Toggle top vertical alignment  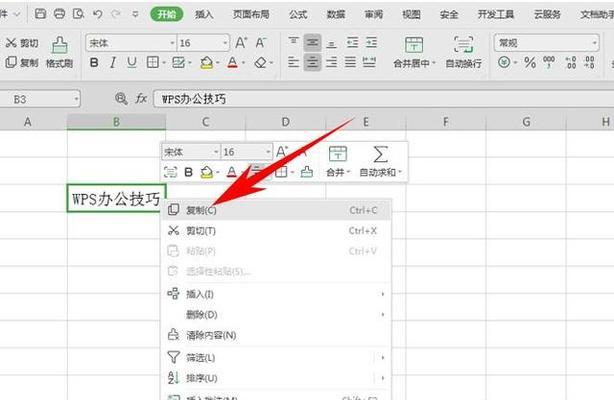(294, 42)
